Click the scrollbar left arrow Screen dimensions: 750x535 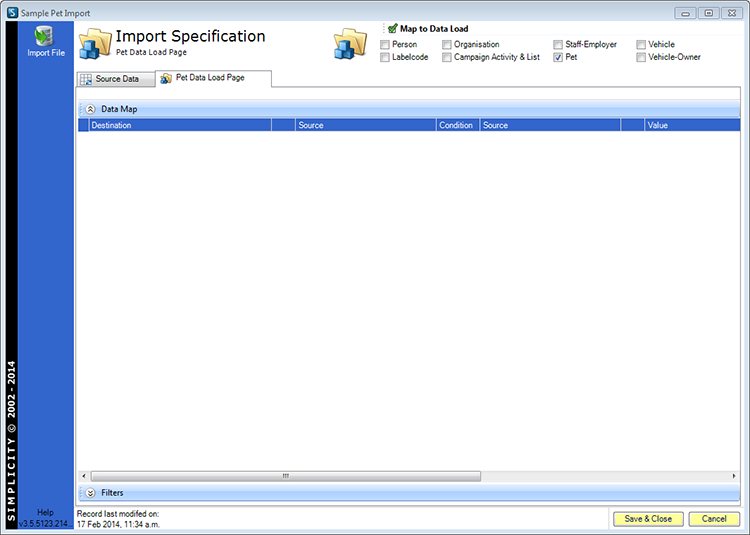84,476
